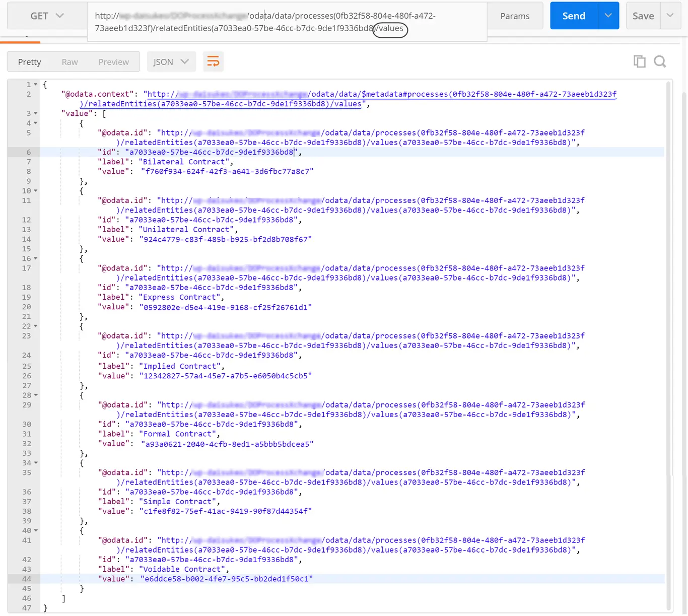Screen dimensions: 688x616
Task: Collapse JSON object at line 10
Action: pos(36,191)
